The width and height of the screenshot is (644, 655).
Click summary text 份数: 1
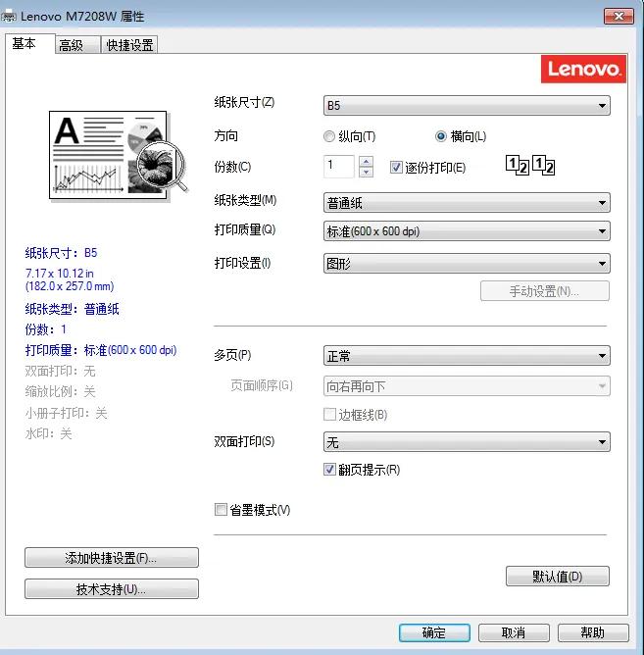(x=45, y=329)
